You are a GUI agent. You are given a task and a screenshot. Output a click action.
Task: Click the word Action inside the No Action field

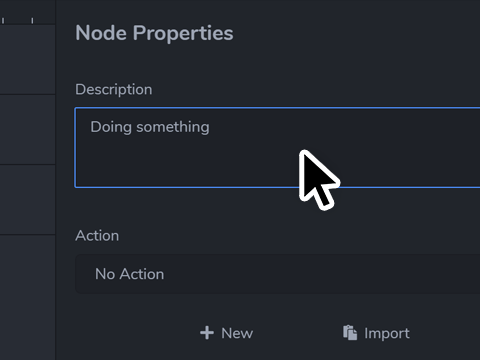click(x=142, y=274)
